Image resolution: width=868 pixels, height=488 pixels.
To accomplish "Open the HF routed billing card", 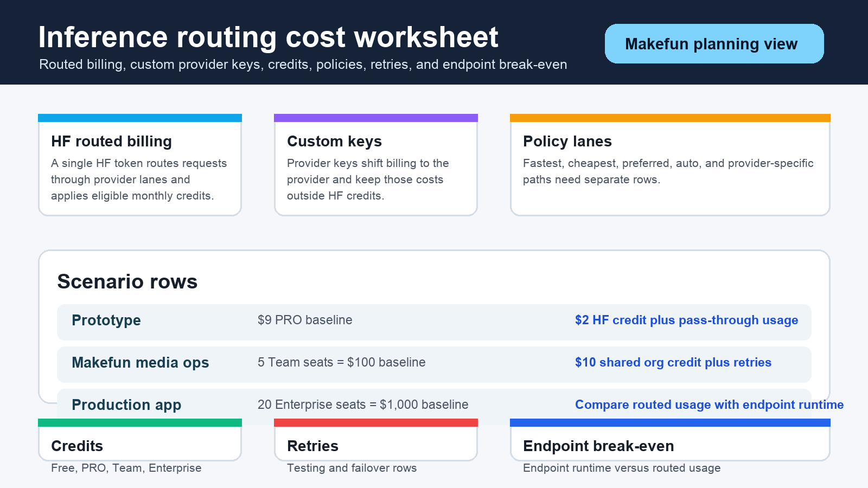I will 140,165.
